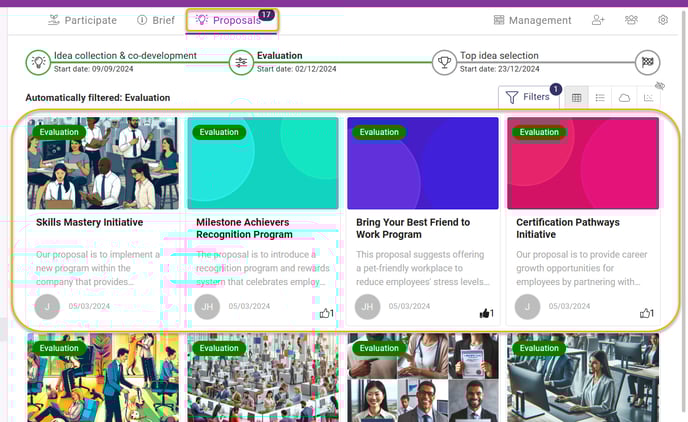This screenshot has height=422, width=688.
Task: Open the Filters dropdown
Action: point(528,97)
